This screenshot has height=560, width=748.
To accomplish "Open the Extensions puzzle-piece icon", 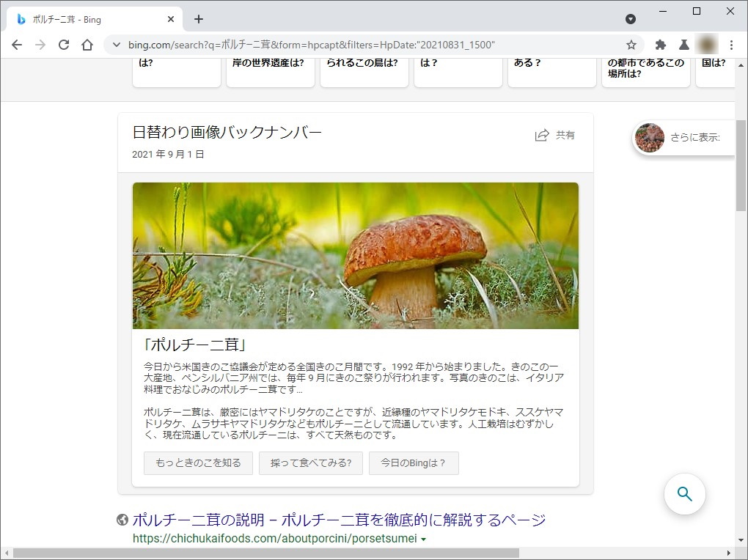I will click(x=659, y=45).
